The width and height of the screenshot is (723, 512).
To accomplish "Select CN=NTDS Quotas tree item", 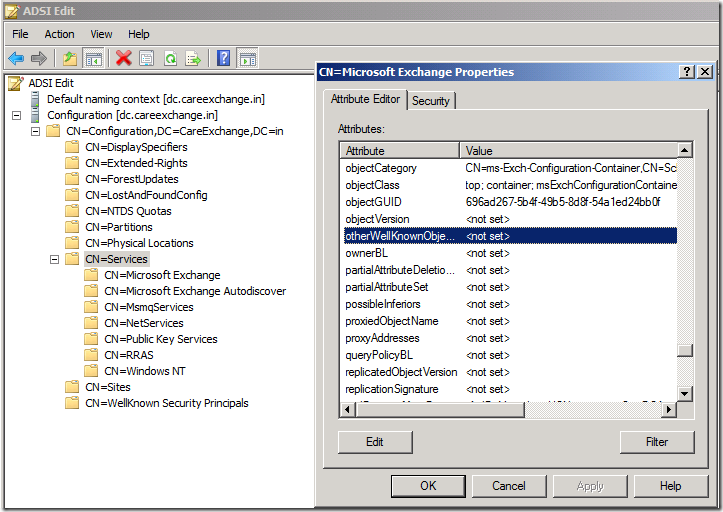I will (128, 211).
